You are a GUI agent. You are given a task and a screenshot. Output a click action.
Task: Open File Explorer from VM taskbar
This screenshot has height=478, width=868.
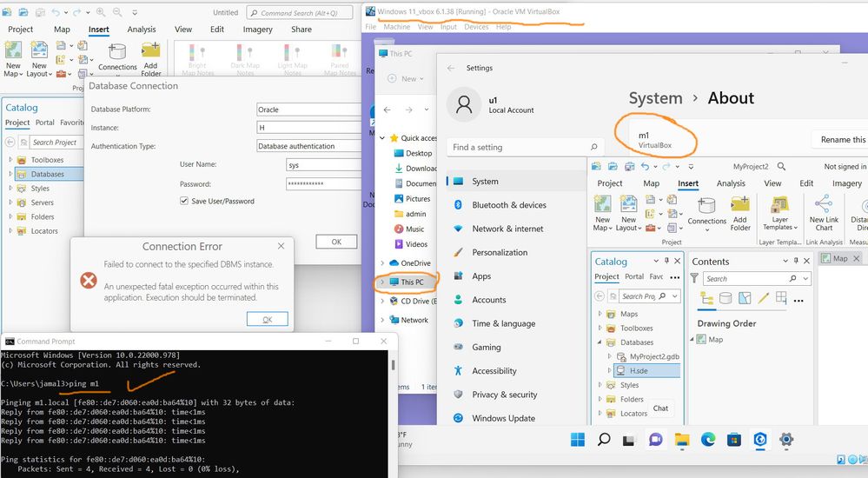(x=682, y=440)
